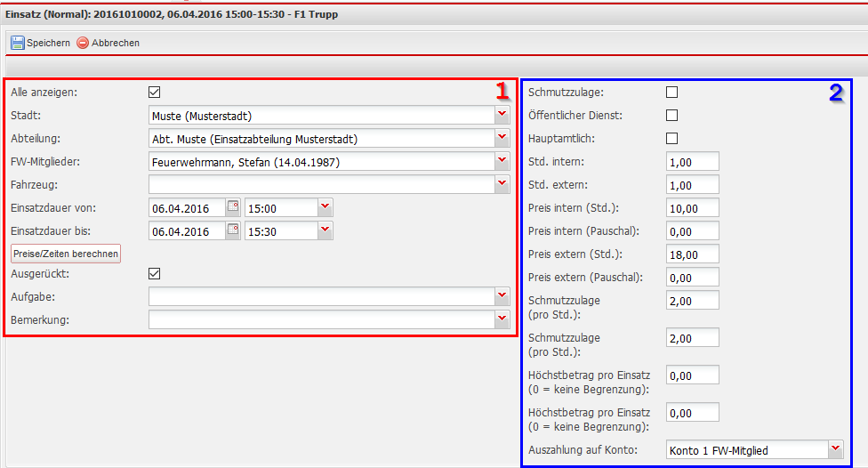Select the Preis extern (Std.) field
Image resolution: width=868 pixels, height=468 pixels.
point(692,254)
